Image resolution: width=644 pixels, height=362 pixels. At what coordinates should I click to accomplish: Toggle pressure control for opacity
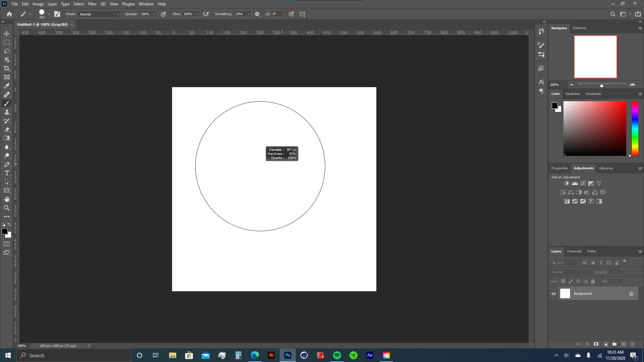(x=163, y=14)
